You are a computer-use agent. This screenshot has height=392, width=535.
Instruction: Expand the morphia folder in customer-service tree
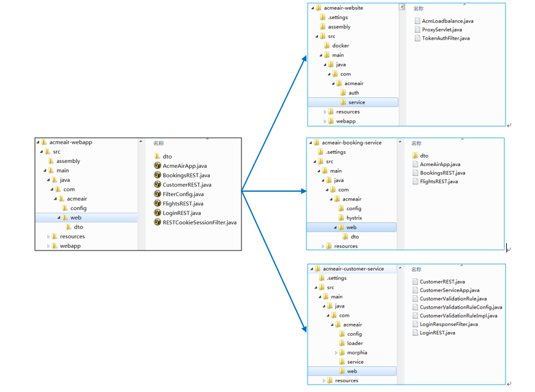pos(336,353)
